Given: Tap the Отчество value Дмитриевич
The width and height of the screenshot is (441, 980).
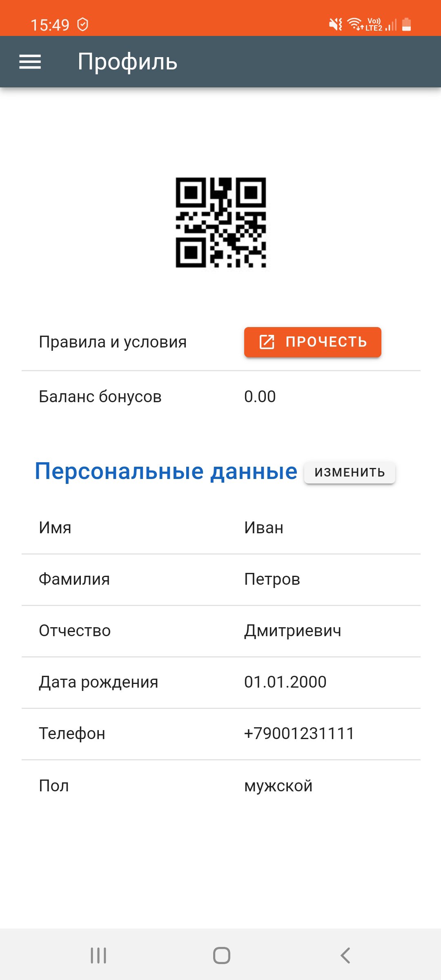Looking at the screenshot, I should click(292, 631).
